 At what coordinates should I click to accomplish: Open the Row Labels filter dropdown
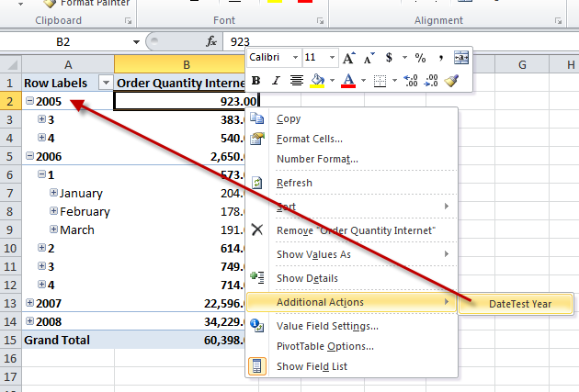(104, 83)
